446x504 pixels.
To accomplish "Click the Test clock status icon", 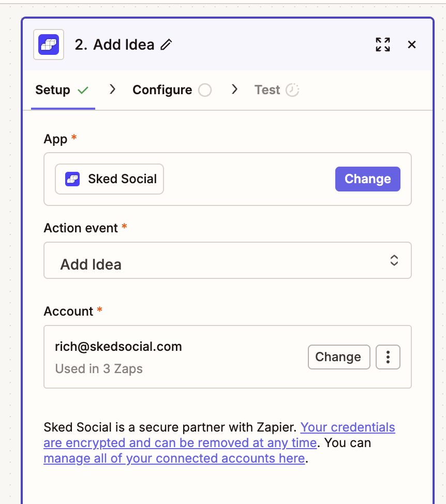I will tap(292, 90).
